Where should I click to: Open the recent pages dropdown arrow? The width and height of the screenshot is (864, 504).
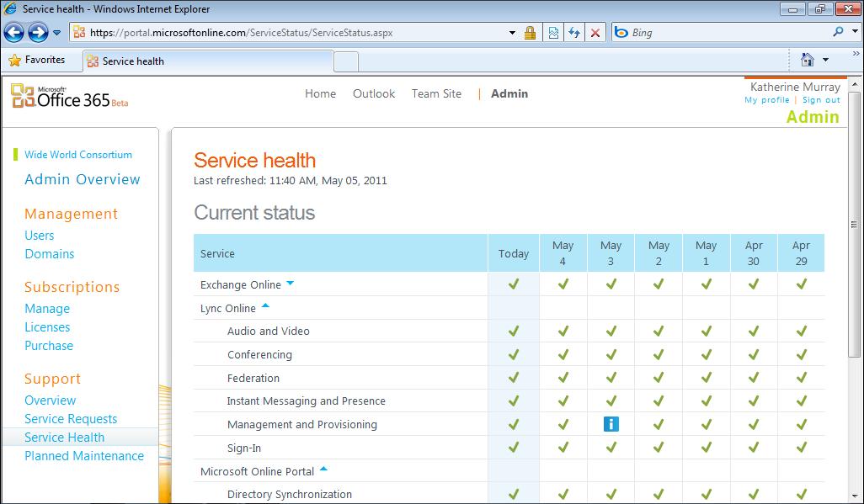pos(56,33)
